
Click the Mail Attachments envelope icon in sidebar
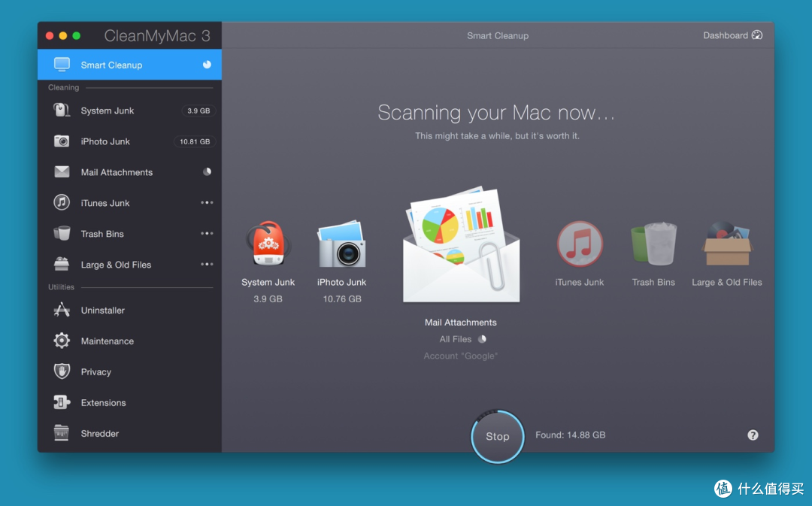(x=62, y=171)
